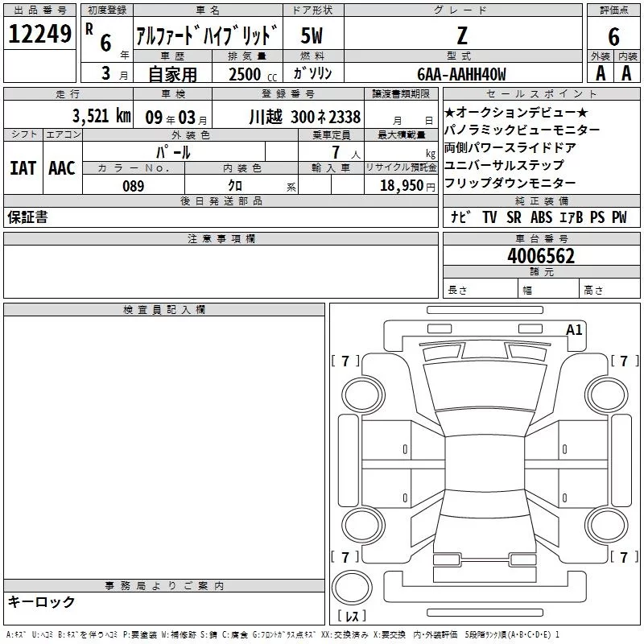Select the 保証書 entry

tap(27, 217)
